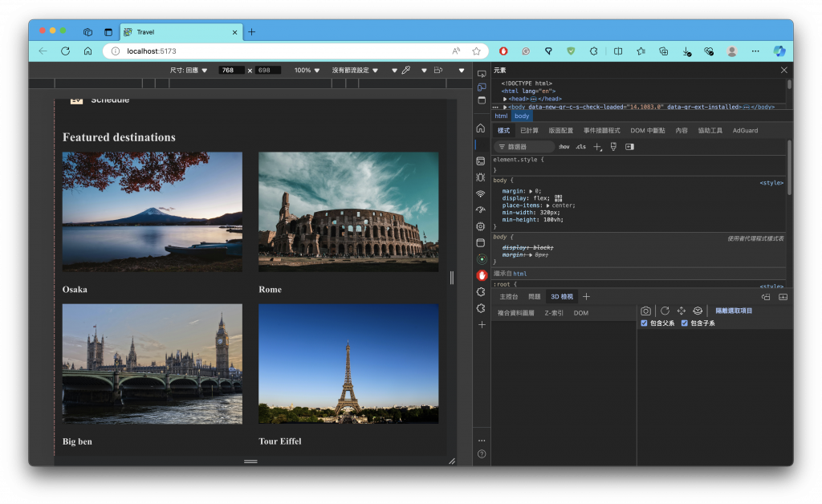
Task: Uncheck the 包含父系 checkbox
Action: 645,323
